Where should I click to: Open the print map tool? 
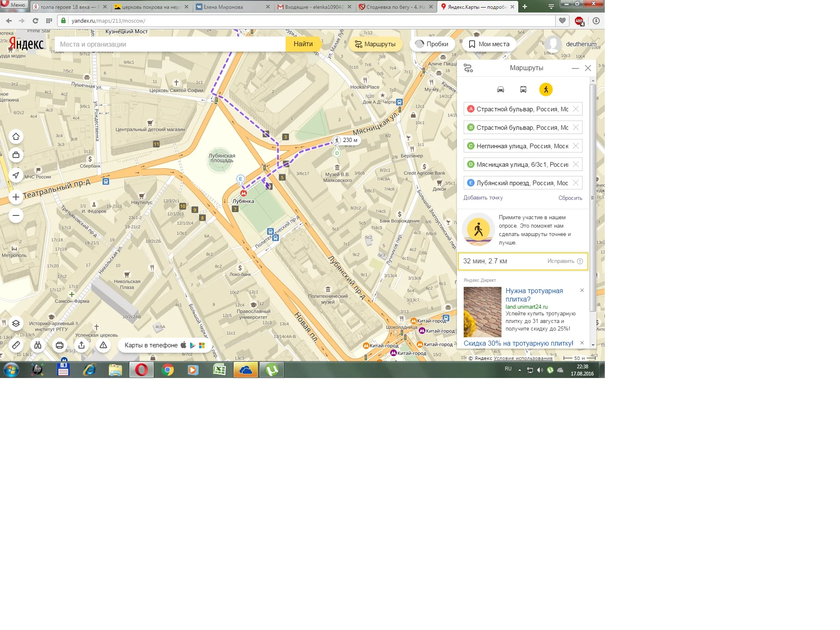click(x=60, y=346)
